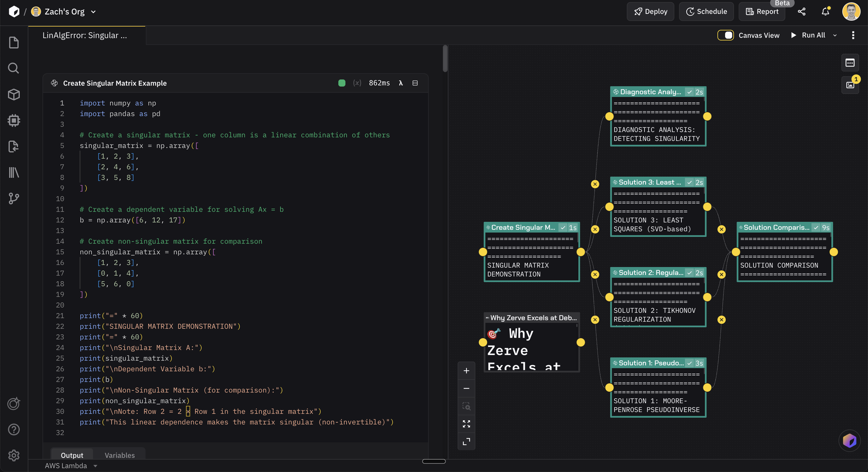Open the library books icon in the sidebar
Viewport: 868px width, 472px height.
pyautogui.click(x=14, y=172)
